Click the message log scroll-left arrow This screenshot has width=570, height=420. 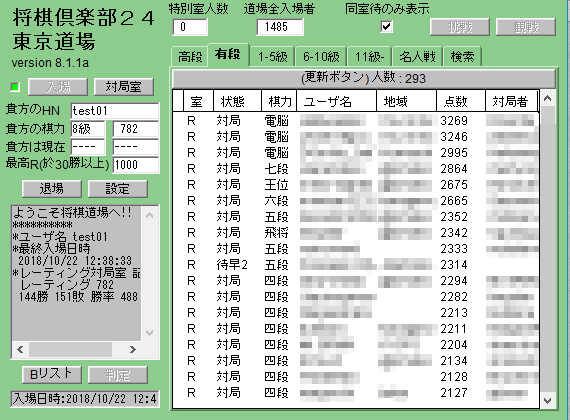(20, 349)
